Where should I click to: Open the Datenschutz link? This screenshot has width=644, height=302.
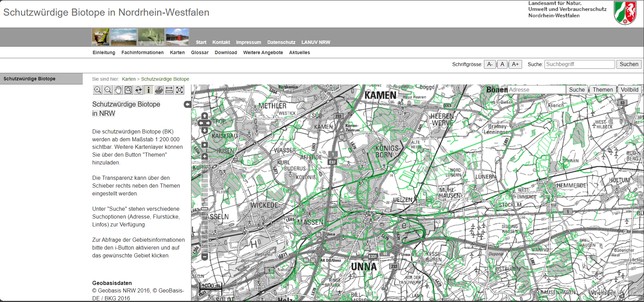pos(281,42)
